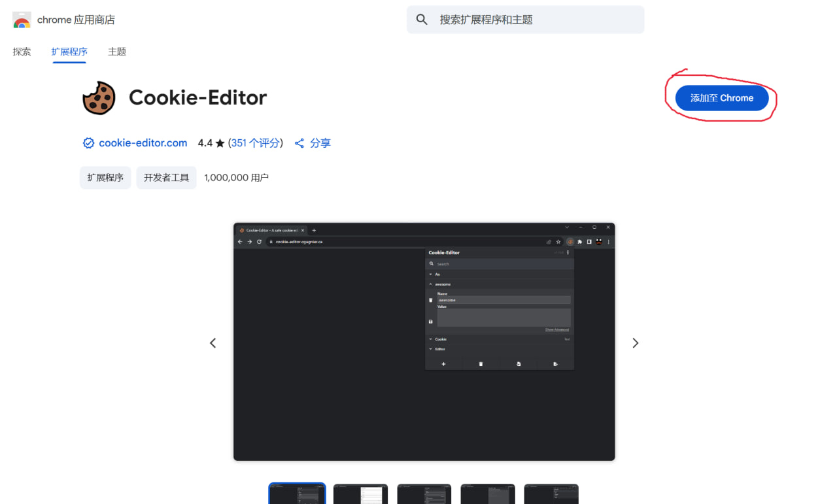Go to the previous screenshot with the left arrow
The width and height of the screenshot is (837, 504).
[x=213, y=343]
